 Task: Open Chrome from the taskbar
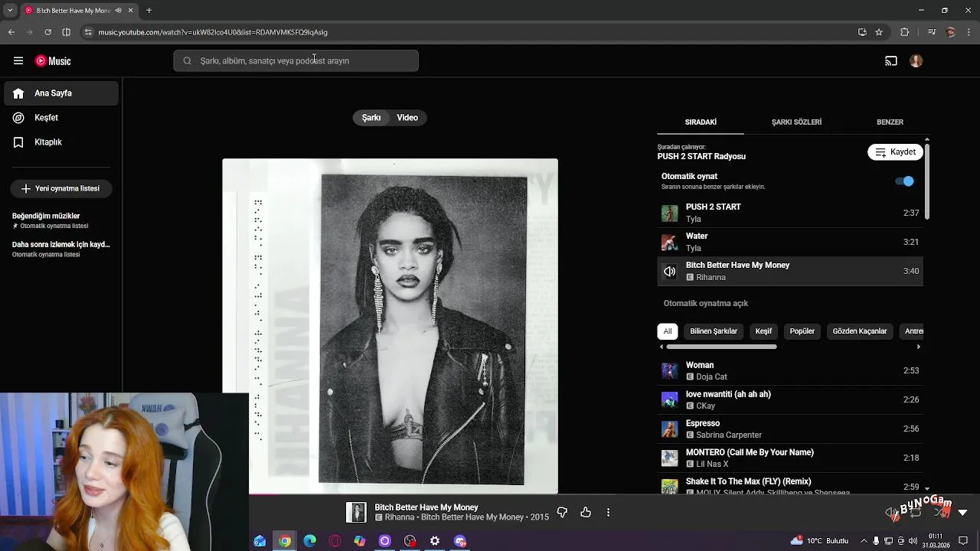tap(285, 541)
